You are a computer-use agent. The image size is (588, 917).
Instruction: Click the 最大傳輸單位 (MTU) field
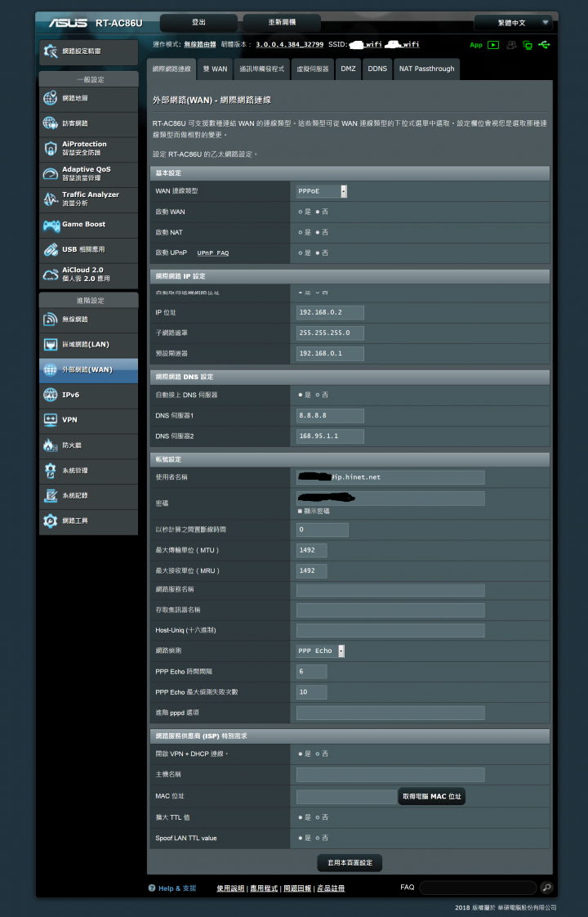311,550
